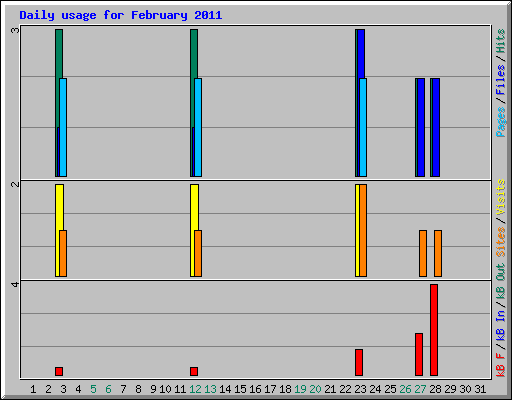
Task: Click green weekend day label '19'
Action: 300,389
